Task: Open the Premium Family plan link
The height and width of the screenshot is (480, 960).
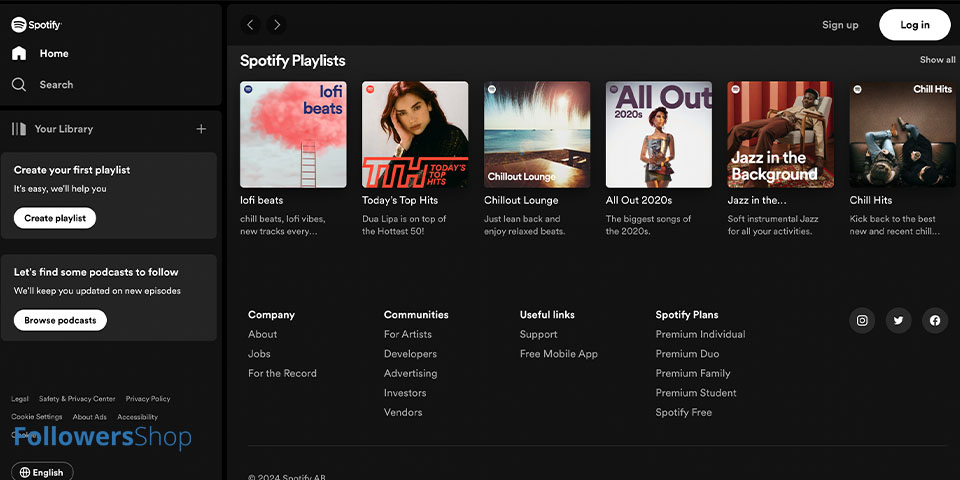Action: (x=693, y=373)
